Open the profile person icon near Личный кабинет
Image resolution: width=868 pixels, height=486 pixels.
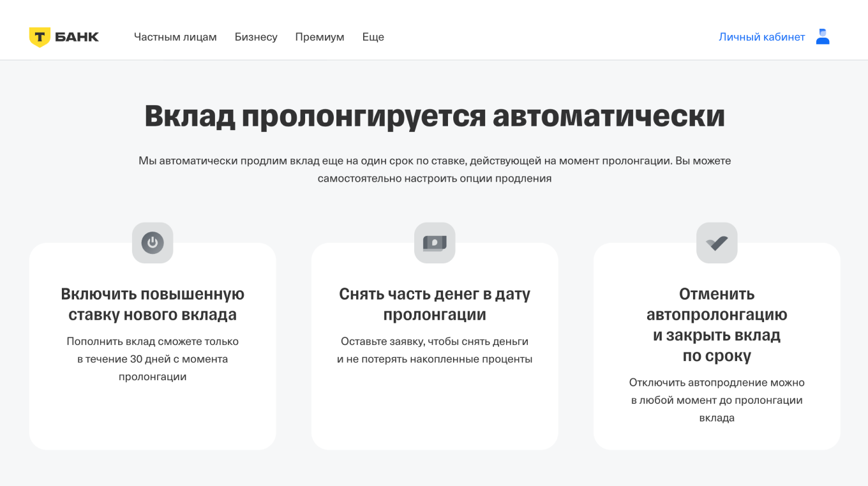tap(823, 36)
